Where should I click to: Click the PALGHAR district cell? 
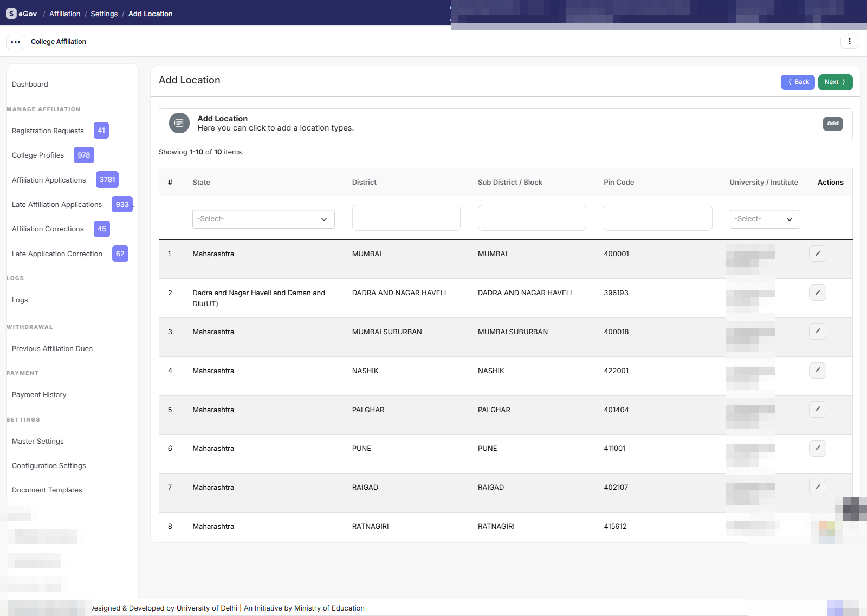(x=368, y=410)
